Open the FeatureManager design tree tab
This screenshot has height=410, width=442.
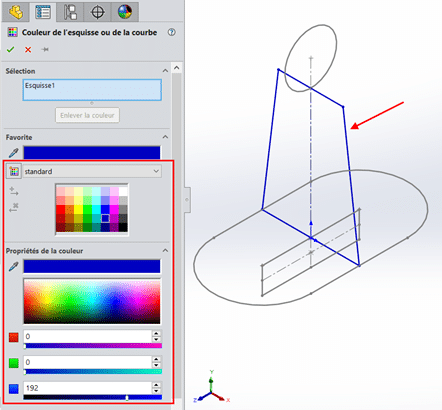(16, 12)
